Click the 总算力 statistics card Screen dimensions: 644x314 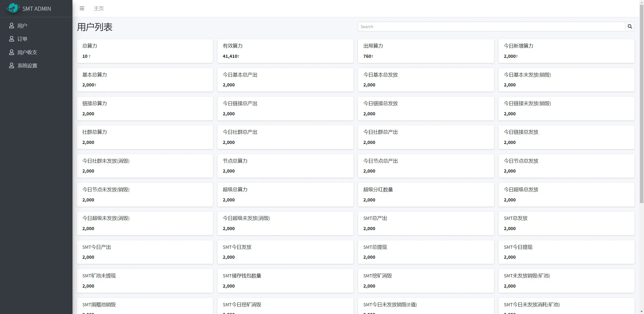(145, 51)
